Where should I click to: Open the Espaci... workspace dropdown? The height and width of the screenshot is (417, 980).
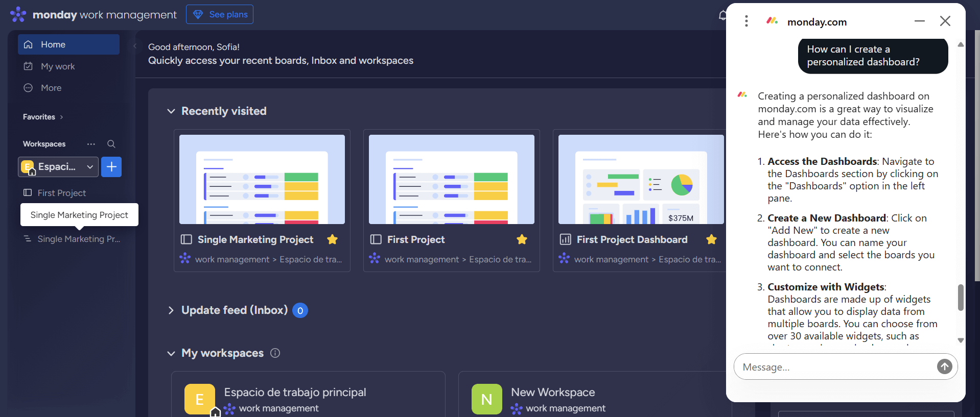[x=58, y=167]
